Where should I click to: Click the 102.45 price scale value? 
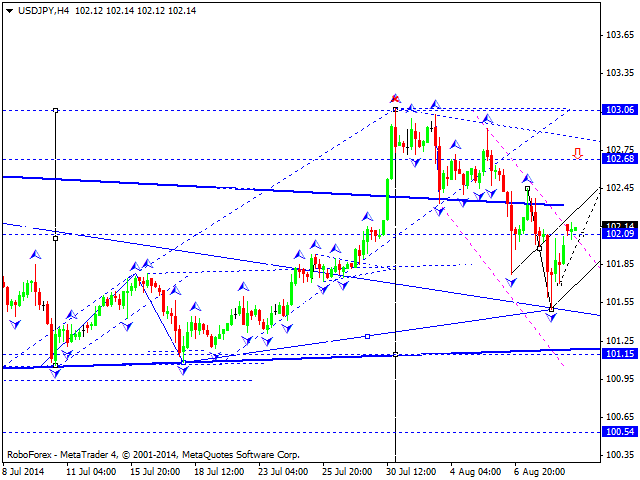[620, 188]
